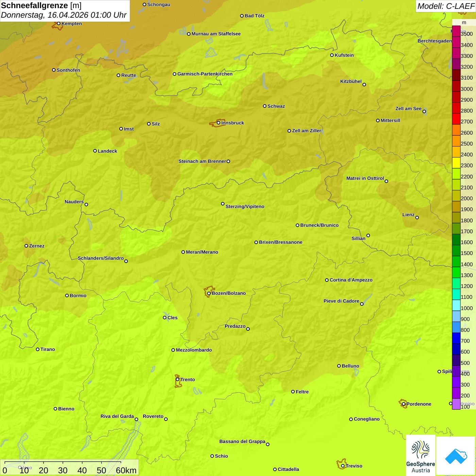Select the 1000 m cyan legend color
This screenshot has width=476, height=476.
point(456,305)
